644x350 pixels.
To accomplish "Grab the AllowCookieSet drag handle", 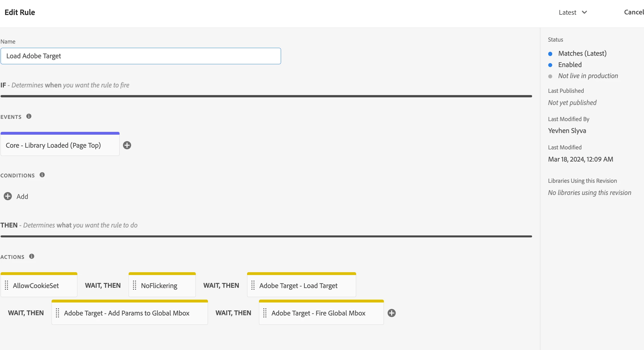I will 7,285.
